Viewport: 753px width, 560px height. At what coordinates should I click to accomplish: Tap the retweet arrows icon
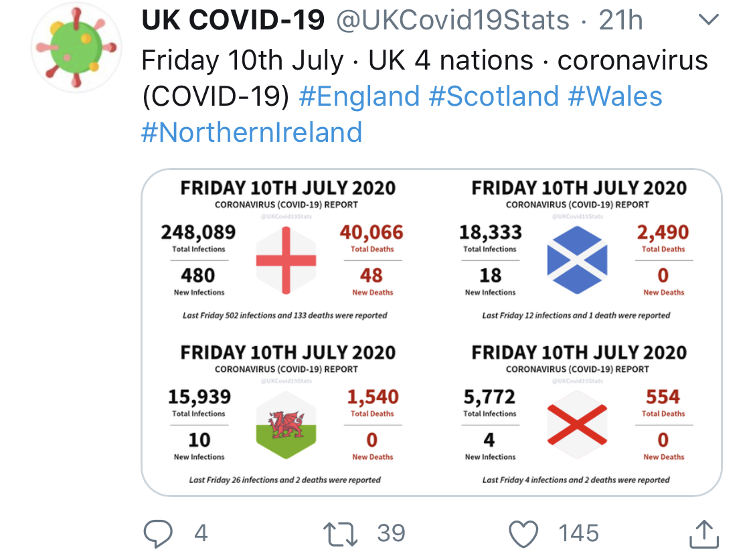[341, 534]
